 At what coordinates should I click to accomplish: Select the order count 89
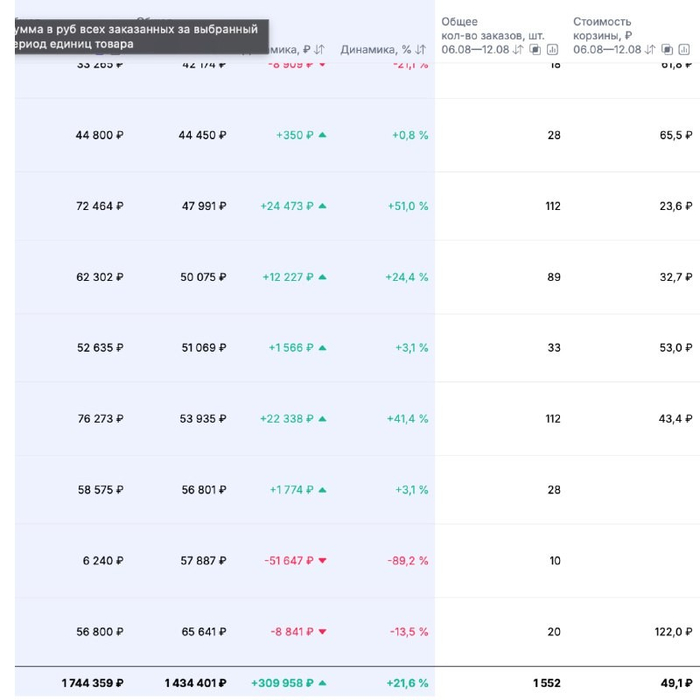click(554, 277)
